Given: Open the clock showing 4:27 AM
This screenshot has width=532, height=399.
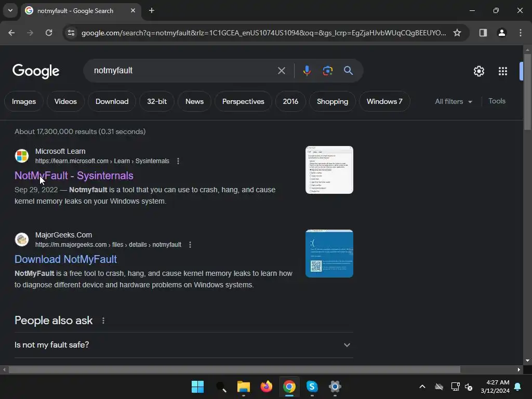Looking at the screenshot, I should coord(495,387).
